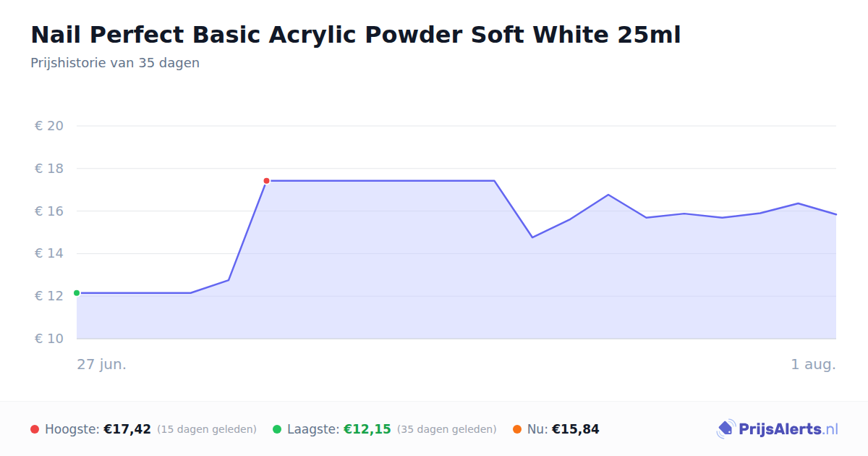Click the € 14 y-axis label
The width and height of the screenshot is (868, 456).
click(x=49, y=253)
